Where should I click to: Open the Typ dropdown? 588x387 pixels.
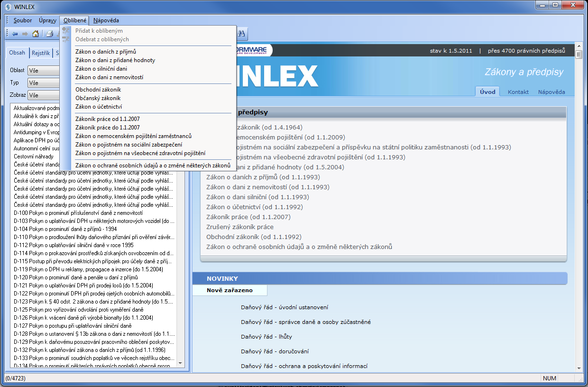click(44, 83)
